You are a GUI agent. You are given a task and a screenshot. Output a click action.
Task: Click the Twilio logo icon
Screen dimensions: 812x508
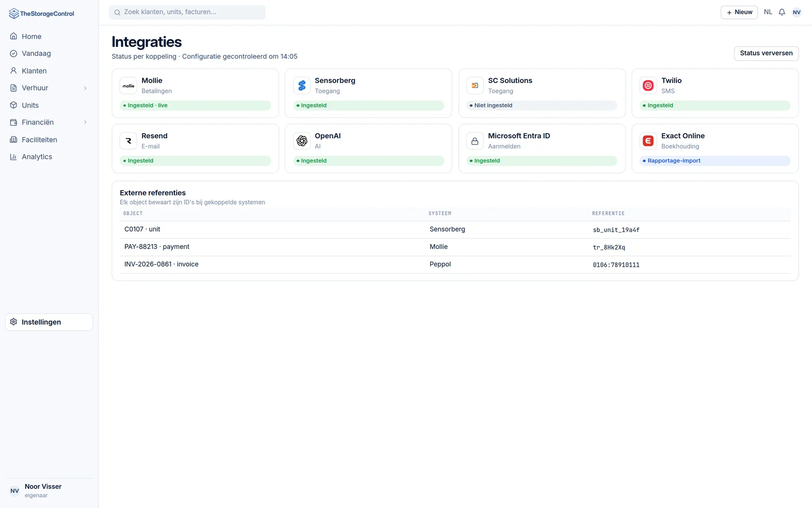648,86
